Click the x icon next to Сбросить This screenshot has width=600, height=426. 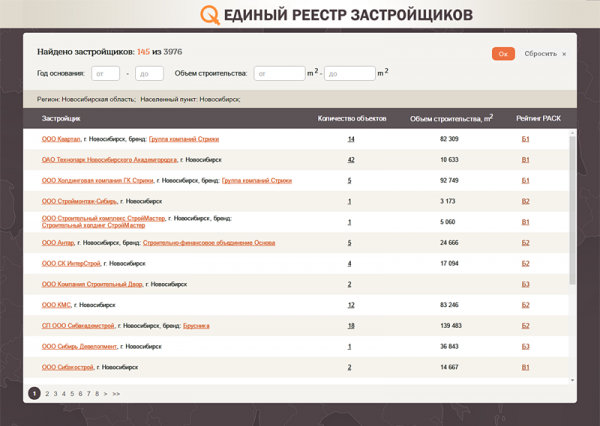point(564,54)
